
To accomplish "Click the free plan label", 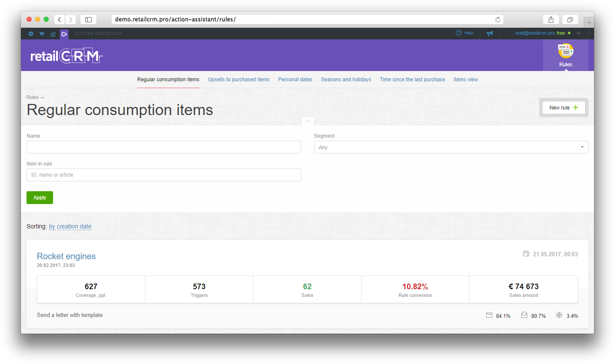I will pos(561,33).
